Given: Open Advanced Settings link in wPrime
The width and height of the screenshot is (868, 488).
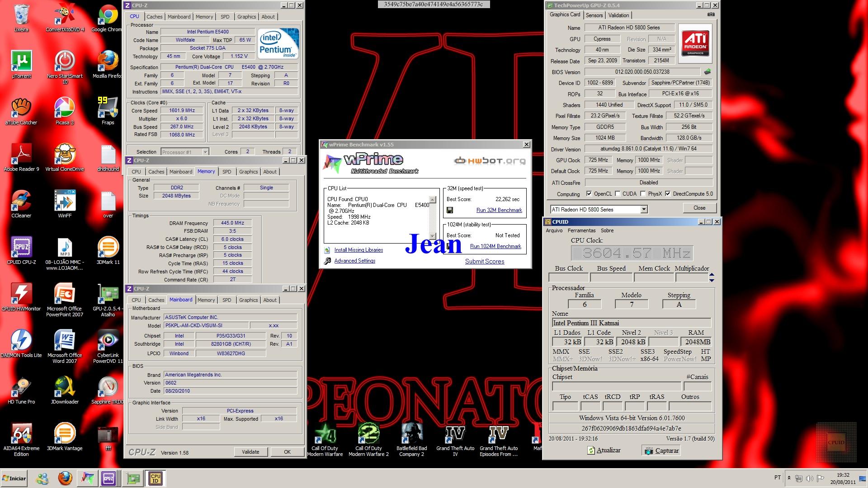Looking at the screenshot, I should [354, 261].
